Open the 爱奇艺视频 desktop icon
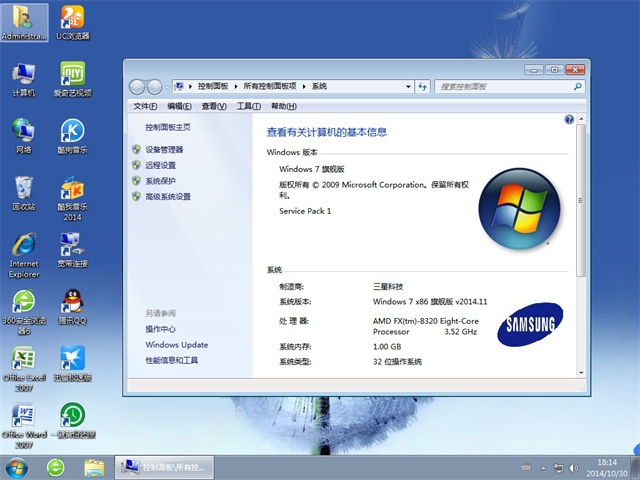Viewport: 640px width, 480px height. pos(72,75)
